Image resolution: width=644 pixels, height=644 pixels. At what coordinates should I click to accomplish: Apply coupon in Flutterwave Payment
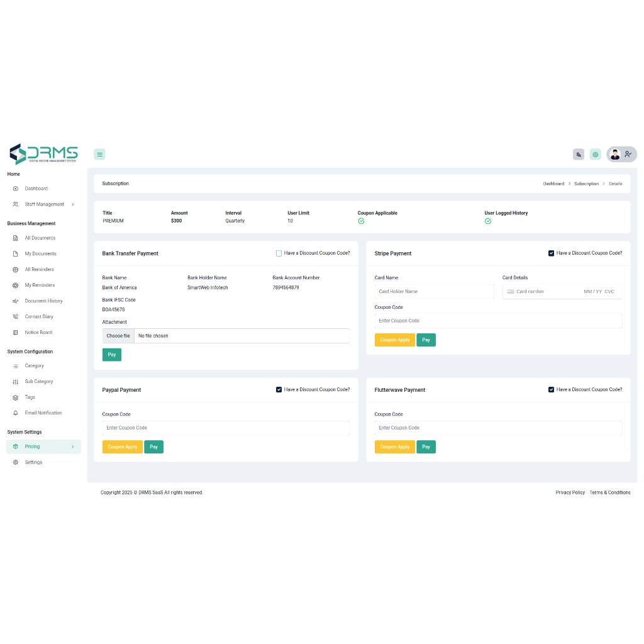click(x=395, y=447)
